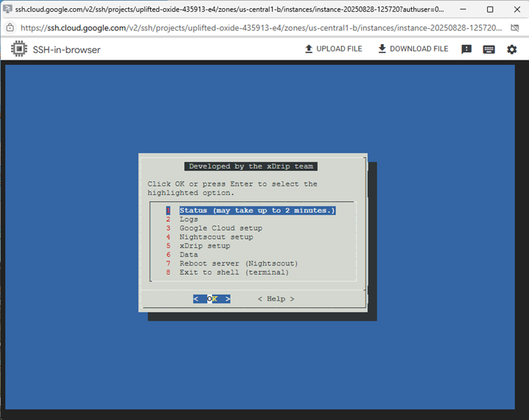
Task: Click the 'Developed by the xDrip team' title
Action: coord(251,167)
